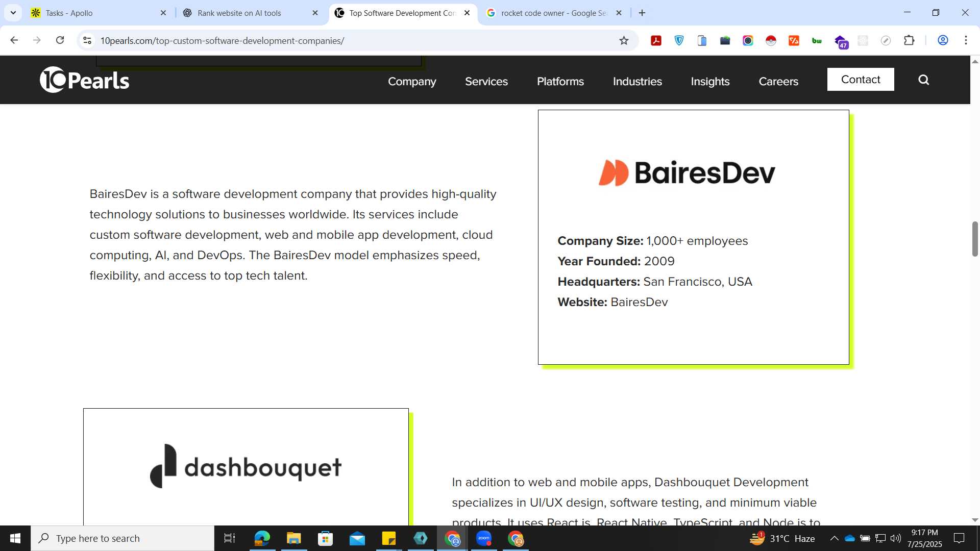Image resolution: width=980 pixels, height=551 pixels.
Task: Open the Mail app on the taskbar
Action: pos(357,538)
